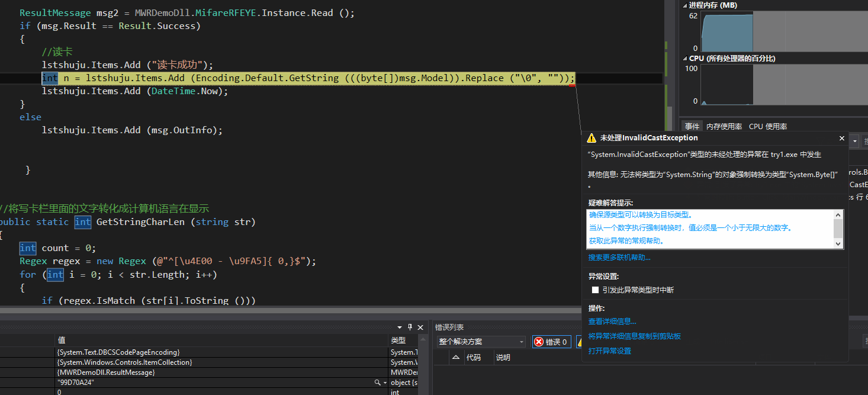The image size is (868, 395).
Task: Click the warning icon in the InvalidCastException popup
Action: [x=591, y=138]
